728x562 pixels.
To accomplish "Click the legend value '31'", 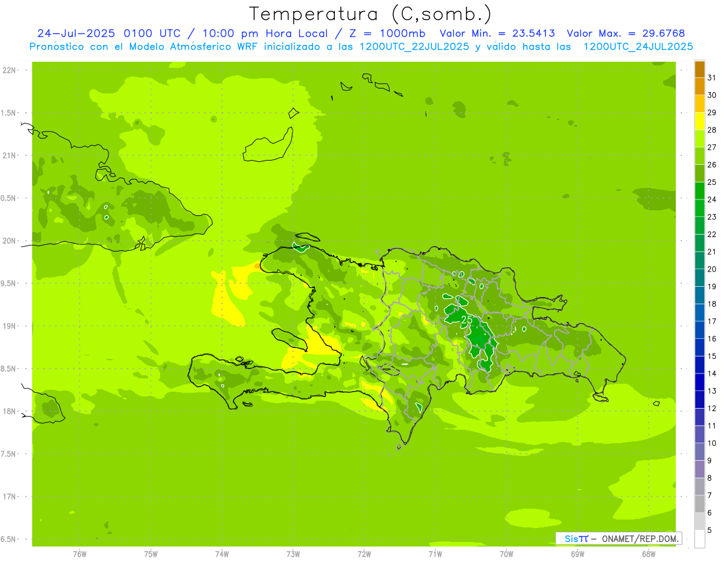I will click(712, 78).
